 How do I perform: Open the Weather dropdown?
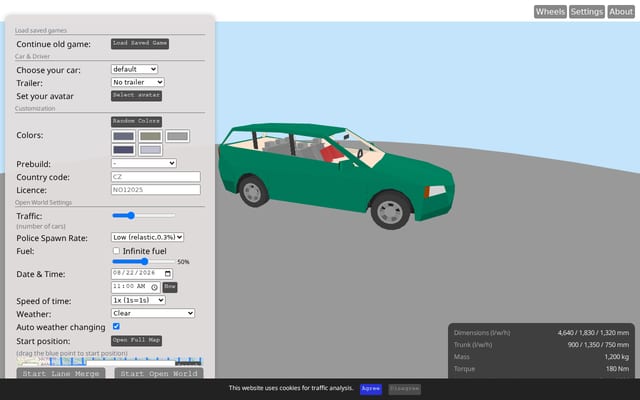click(153, 313)
